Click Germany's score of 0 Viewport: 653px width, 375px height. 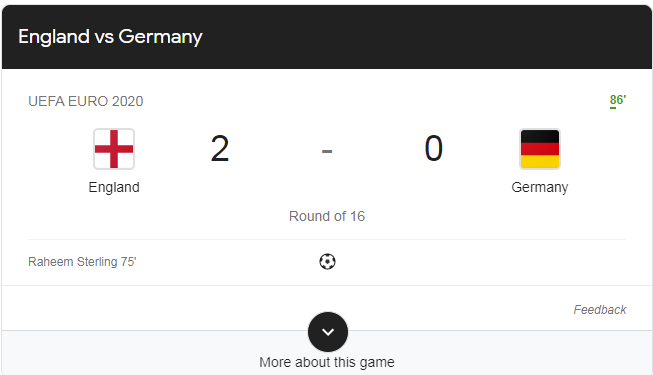[434, 149]
